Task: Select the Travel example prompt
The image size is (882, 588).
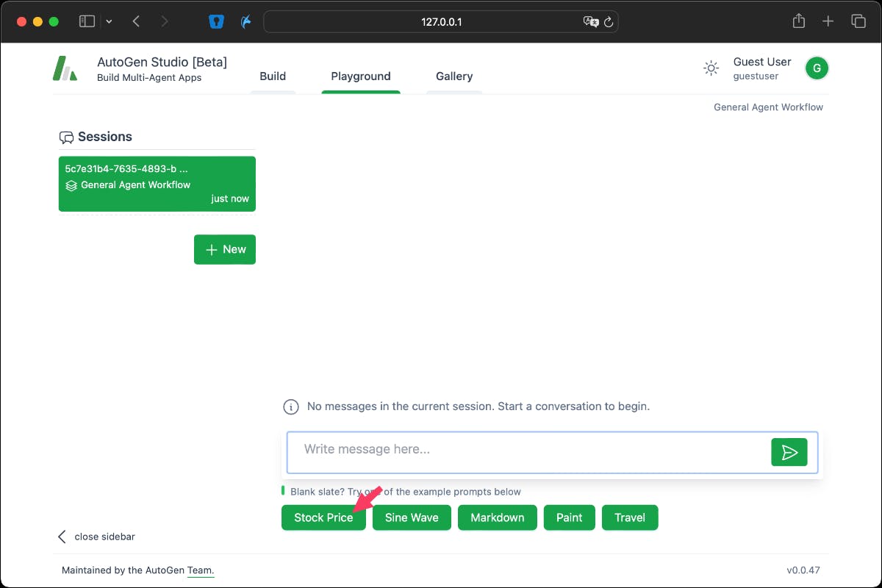Action: (630, 517)
